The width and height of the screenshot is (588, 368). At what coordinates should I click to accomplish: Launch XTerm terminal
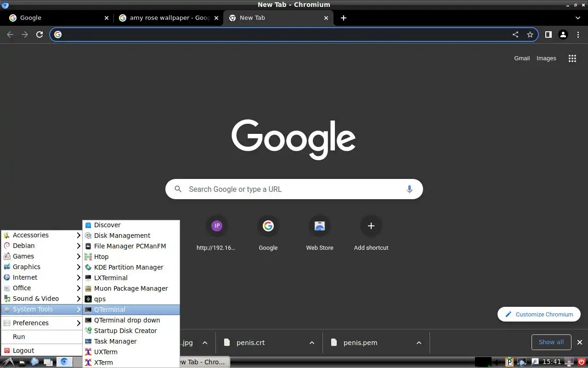click(131, 362)
